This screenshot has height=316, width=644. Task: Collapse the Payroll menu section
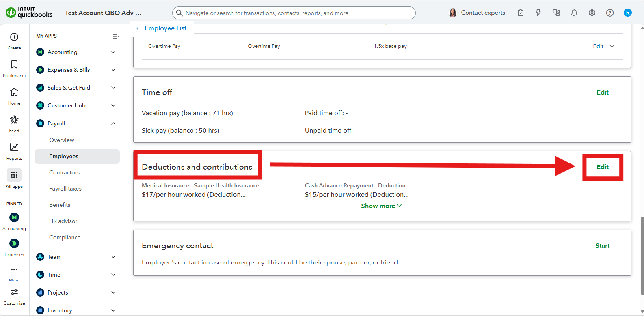click(x=113, y=123)
